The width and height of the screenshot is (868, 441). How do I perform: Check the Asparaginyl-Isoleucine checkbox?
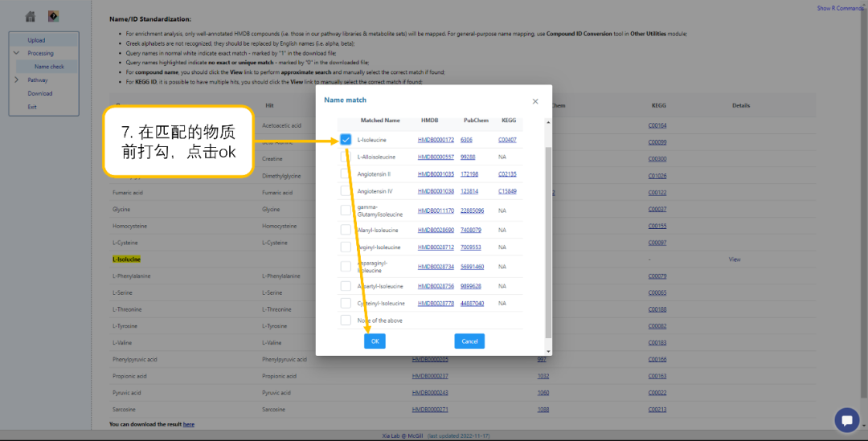(x=346, y=266)
